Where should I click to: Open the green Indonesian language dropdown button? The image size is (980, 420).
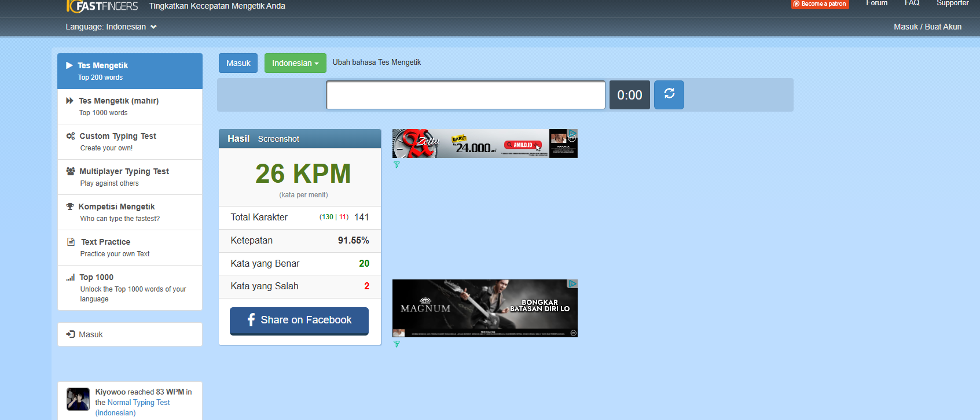(295, 63)
